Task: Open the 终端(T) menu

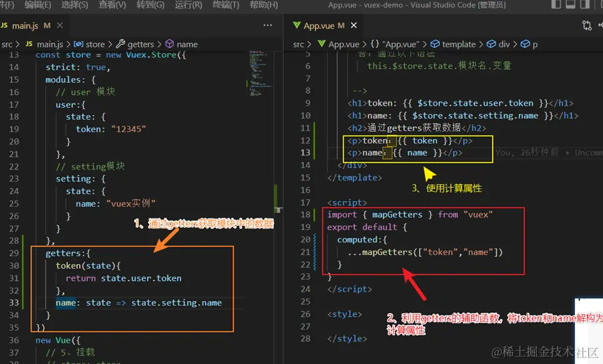Action: click(x=226, y=5)
